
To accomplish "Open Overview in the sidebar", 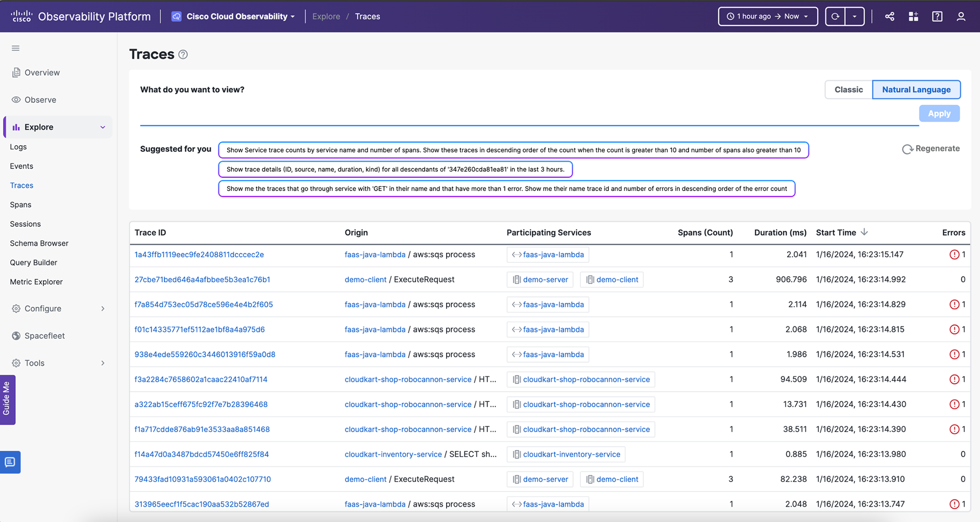I will [42, 73].
